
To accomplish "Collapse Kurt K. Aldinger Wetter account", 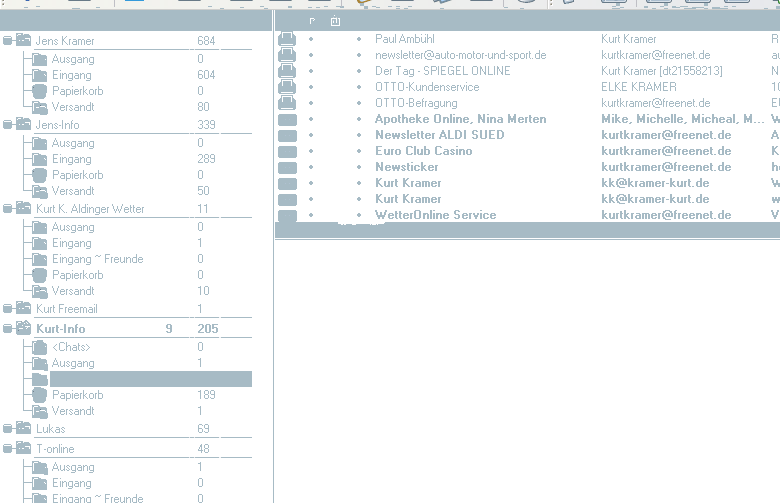I will (x=8, y=209).
